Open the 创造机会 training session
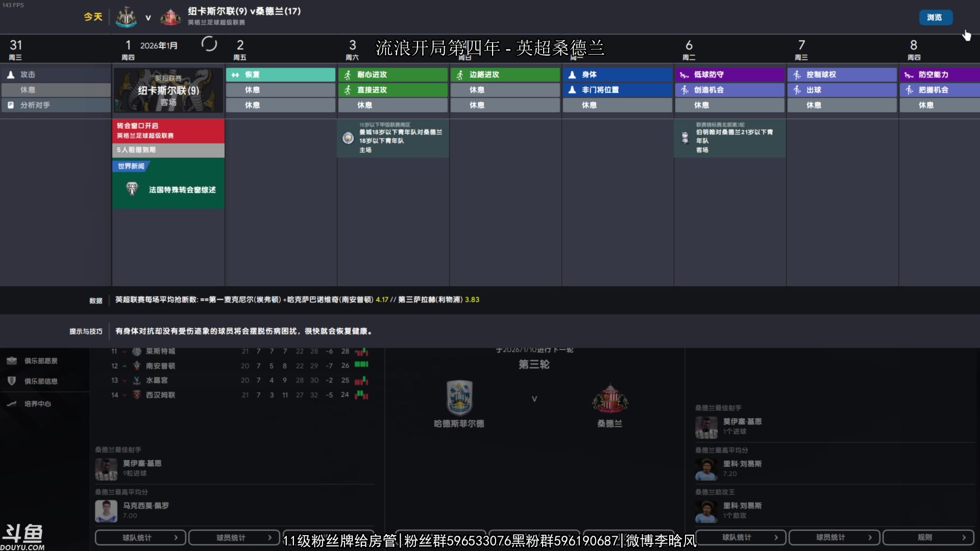The width and height of the screenshot is (980, 551). pyautogui.click(x=730, y=90)
